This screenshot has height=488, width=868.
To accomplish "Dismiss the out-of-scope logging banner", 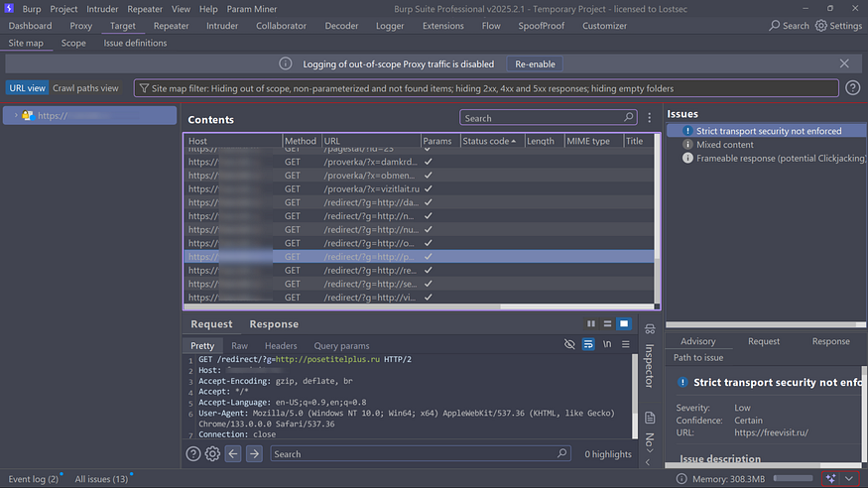I will [x=844, y=63].
